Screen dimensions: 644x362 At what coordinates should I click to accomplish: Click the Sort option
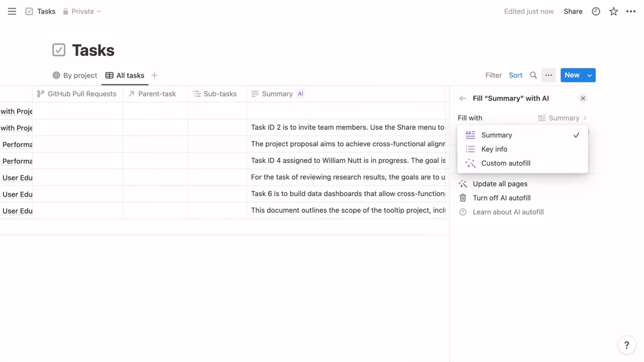pyautogui.click(x=516, y=75)
